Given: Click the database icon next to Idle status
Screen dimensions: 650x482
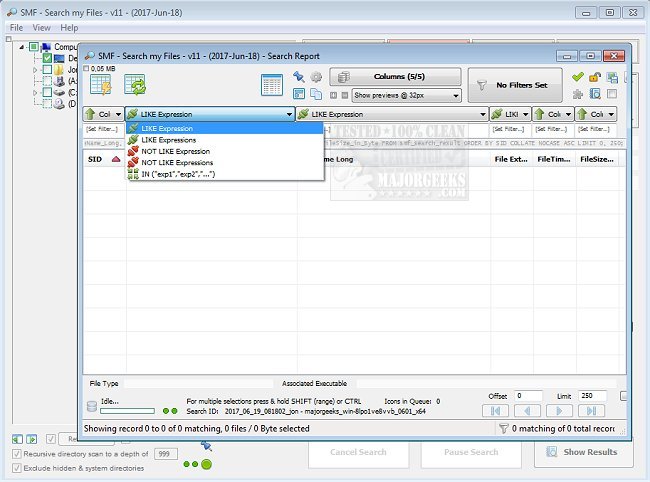Looking at the screenshot, I should [x=92, y=406].
